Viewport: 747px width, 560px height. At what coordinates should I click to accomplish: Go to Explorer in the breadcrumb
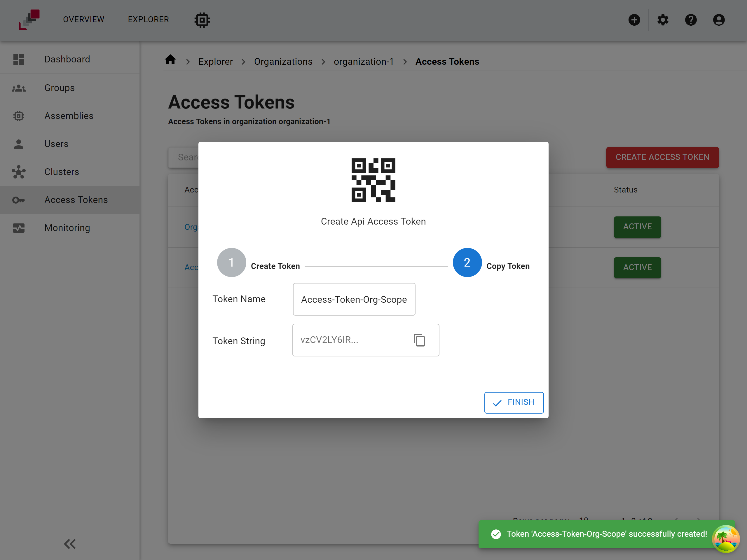click(x=215, y=62)
